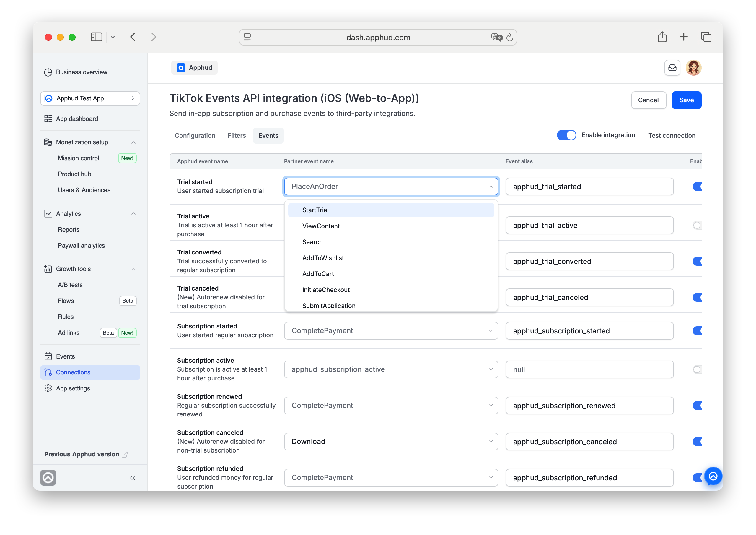Image resolution: width=756 pixels, height=535 pixels.
Task: Open the Download dropdown for Subscription canceled
Action: point(391,441)
